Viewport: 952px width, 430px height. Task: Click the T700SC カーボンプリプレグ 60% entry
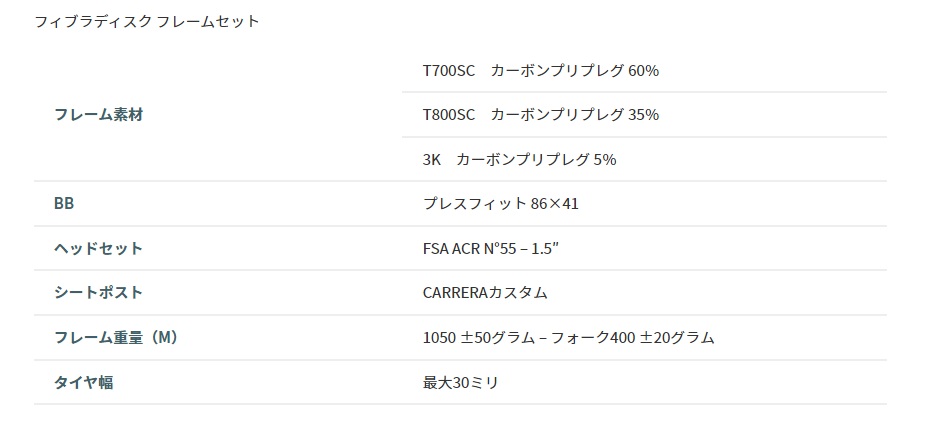click(541, 70)
